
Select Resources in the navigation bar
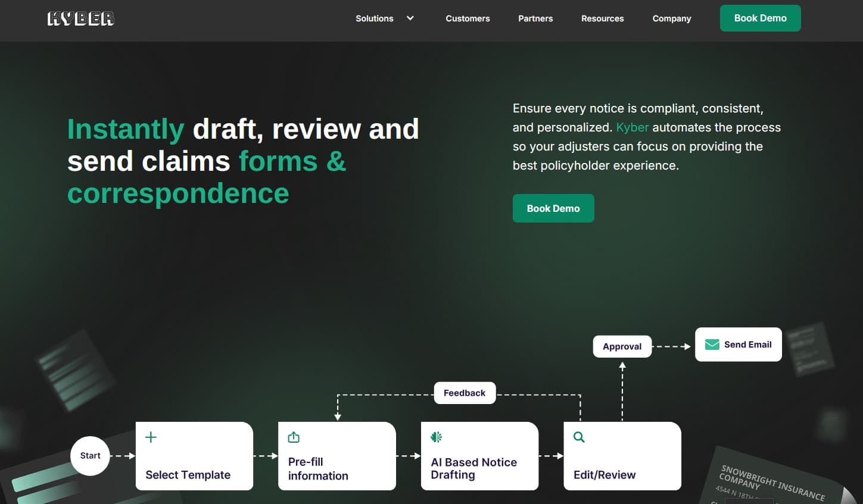[603, 18]
